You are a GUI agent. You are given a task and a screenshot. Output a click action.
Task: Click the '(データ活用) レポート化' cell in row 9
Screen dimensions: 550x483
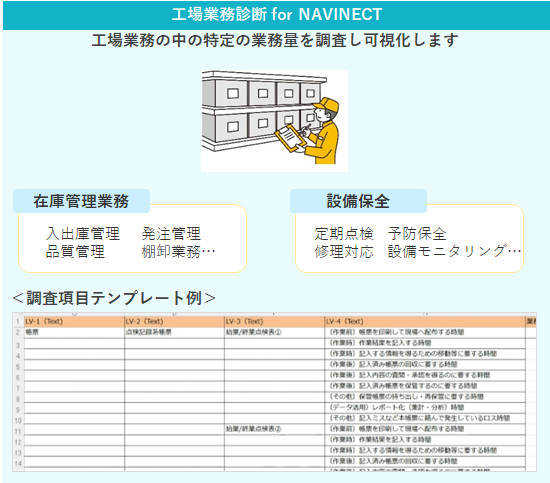pos(425,408)
